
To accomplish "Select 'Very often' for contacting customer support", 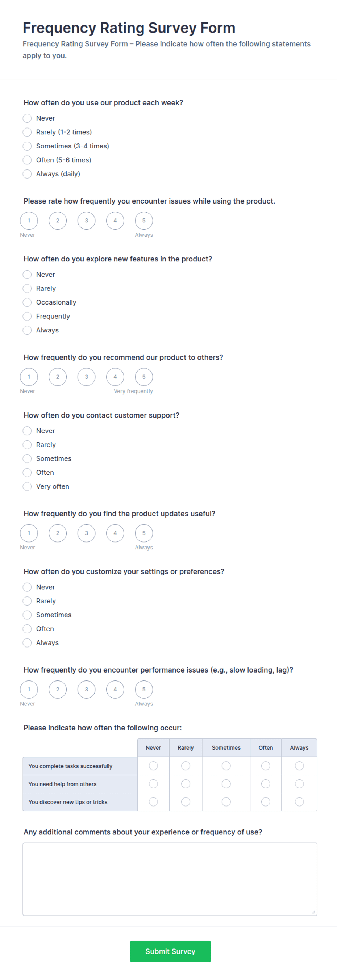I will pyautogui.click(x=27, y=487).
